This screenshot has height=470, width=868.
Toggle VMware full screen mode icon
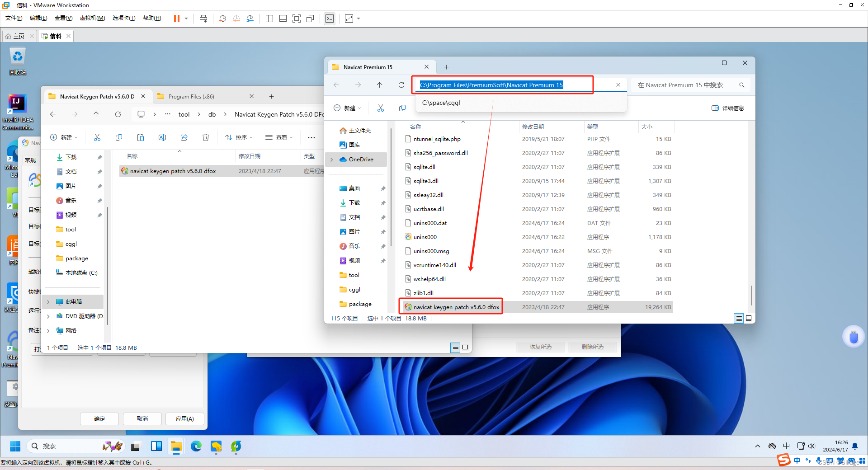tap(297, 19)
